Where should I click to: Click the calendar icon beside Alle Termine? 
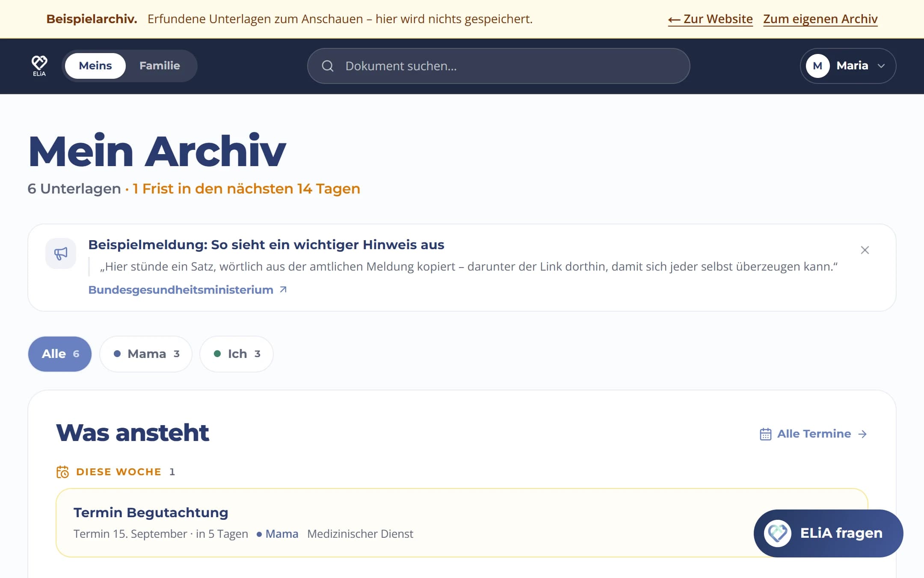tap(765, 434)
